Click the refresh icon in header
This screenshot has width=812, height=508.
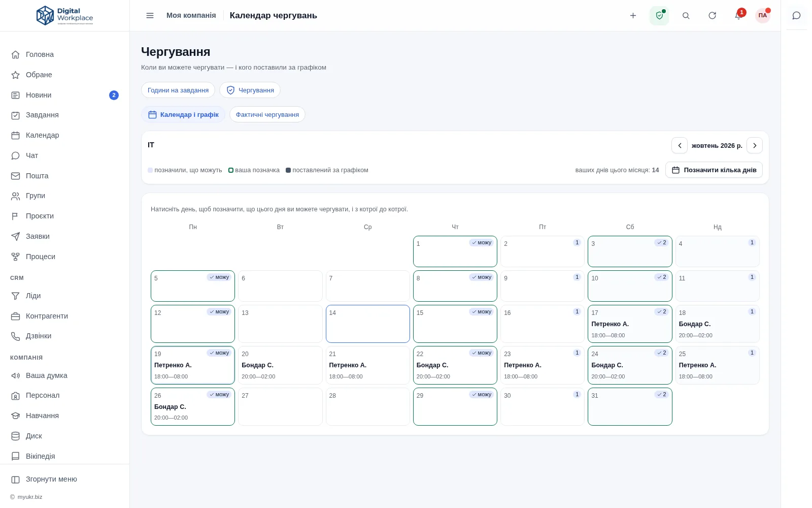(712, 16)
